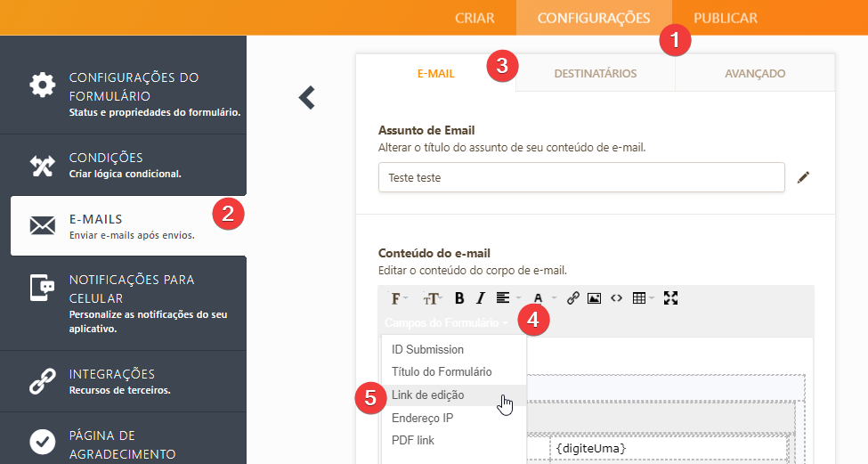Open the font family dropdown
Viewport: 868px width, 464px height.
[x=400, y=298]
